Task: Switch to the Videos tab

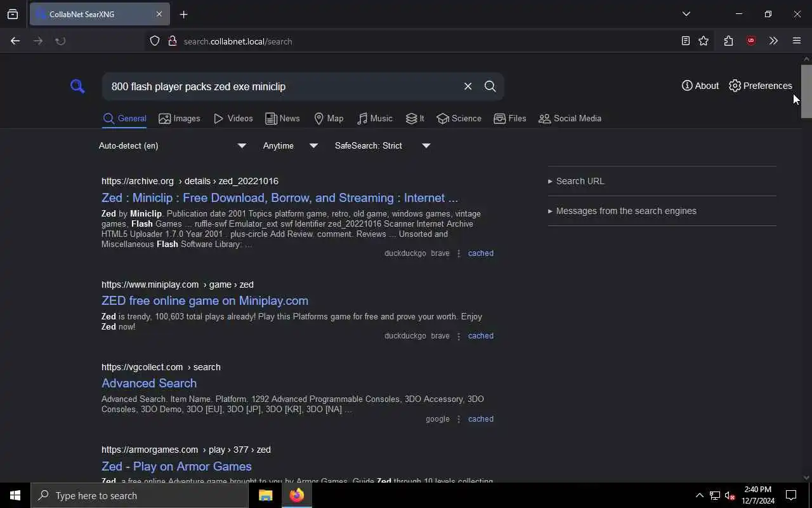Action: coord(233,118)
